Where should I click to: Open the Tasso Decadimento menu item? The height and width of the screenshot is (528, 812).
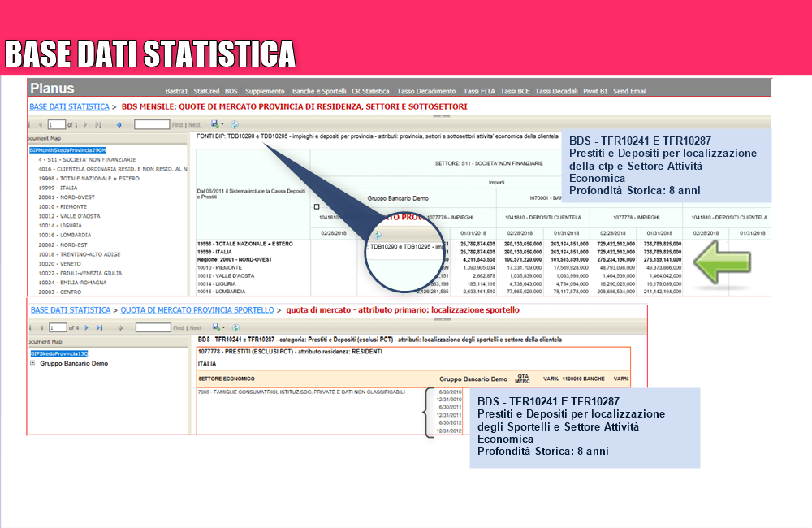pyautogui.click(x=426, y=91)
